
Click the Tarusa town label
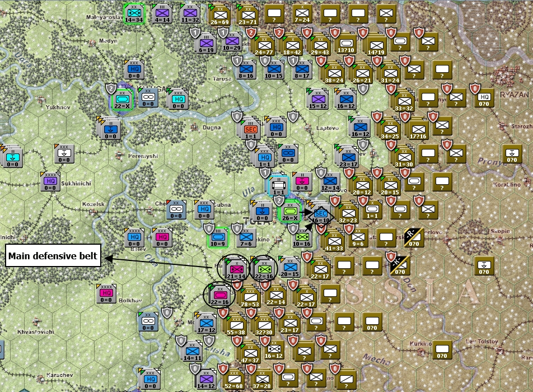pos(222,78)
